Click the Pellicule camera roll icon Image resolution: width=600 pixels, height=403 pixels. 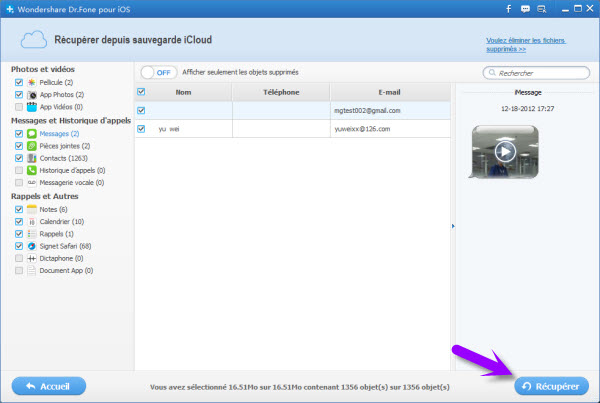[32, 82]
